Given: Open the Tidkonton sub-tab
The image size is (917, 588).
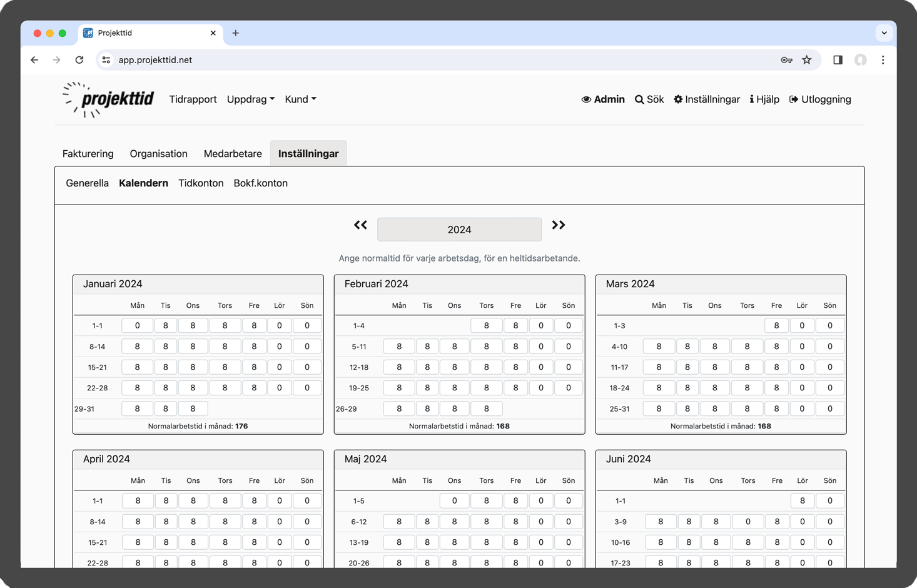Looking at the screenshot, I should pos(201,183).
